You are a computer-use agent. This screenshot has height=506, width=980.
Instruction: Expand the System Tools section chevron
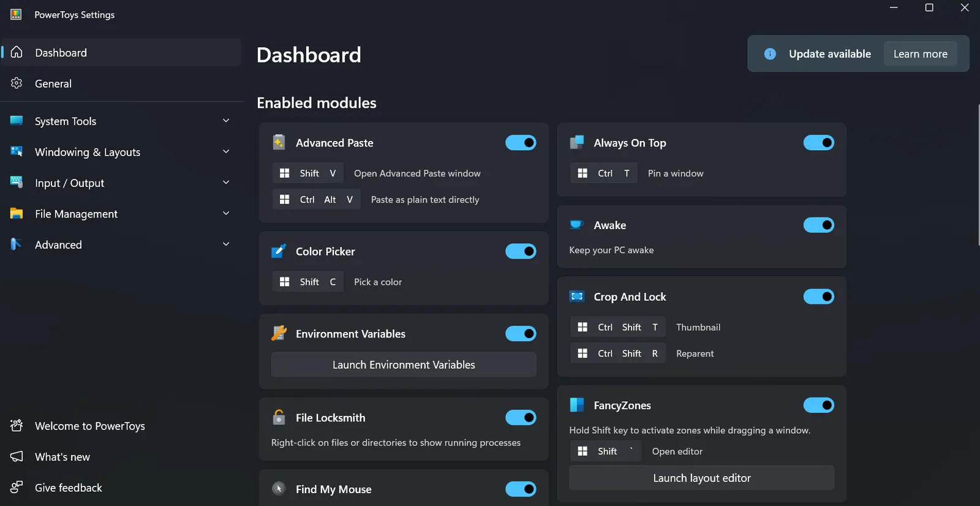[x=226, y=121]
